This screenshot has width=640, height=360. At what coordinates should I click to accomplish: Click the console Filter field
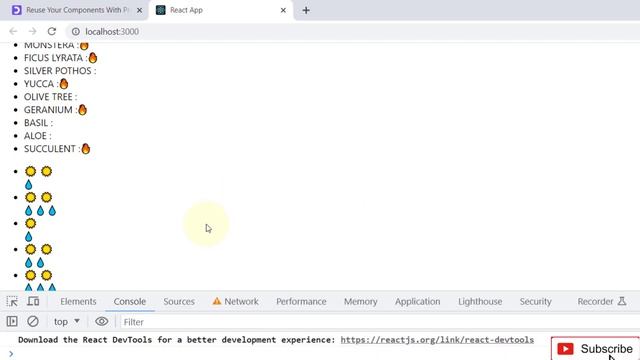(x=380, y=322)
